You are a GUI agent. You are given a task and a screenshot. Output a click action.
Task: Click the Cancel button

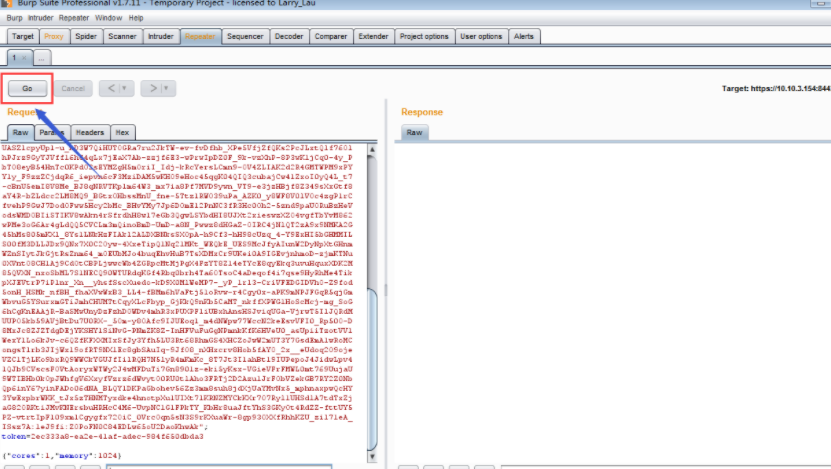click(73, 89)
